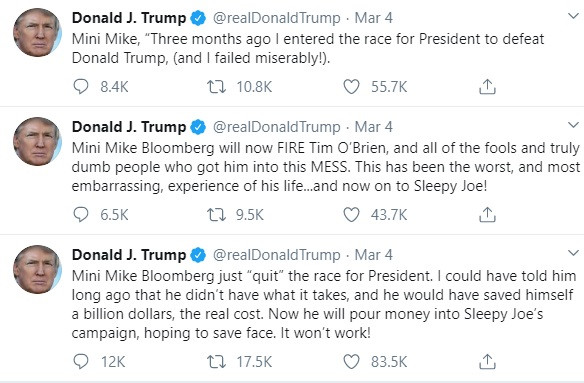
Task: Reply to the 'failed miserably' tweet
Action: (x=80, y=87)
